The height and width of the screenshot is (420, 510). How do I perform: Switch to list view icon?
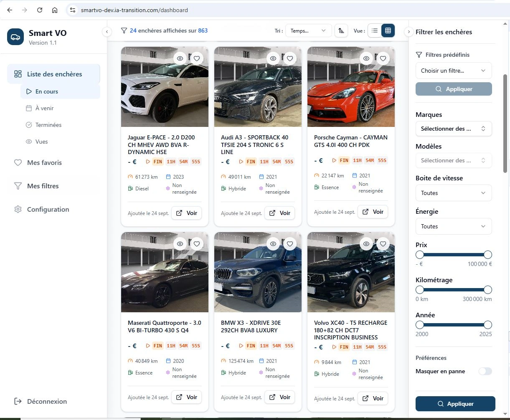pos(375,30)
